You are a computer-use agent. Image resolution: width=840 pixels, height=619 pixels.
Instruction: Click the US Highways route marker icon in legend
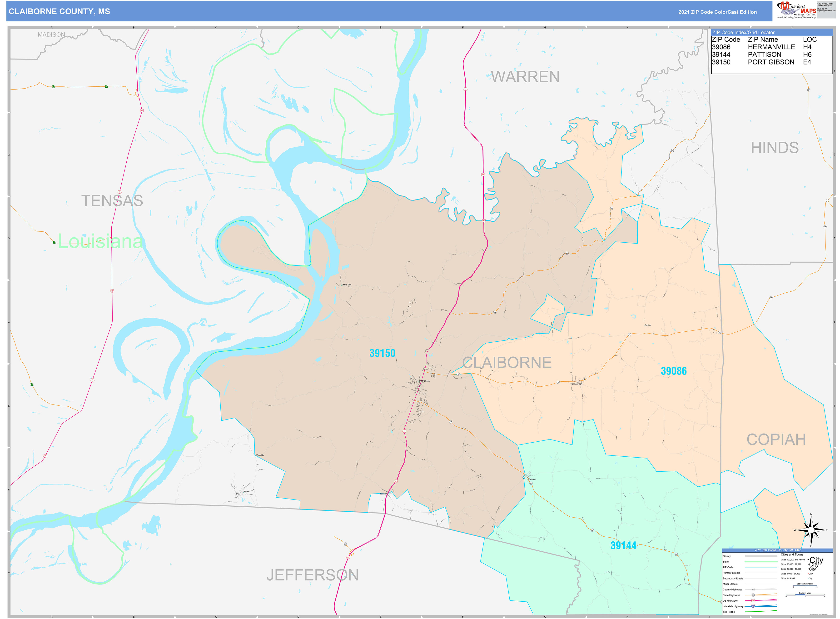(753, 601)
